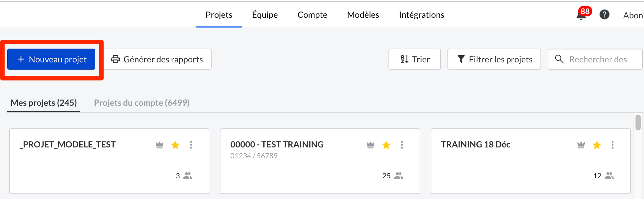Viewport: 644px width, 199px height.
Task: Toggle favorite star on 00000 - TEST TRAINING
Action: tap(386, 145)
